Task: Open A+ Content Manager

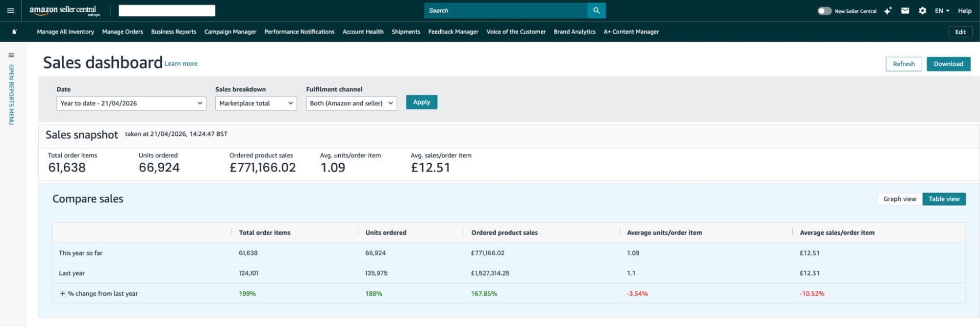Action: pos(631,32)
